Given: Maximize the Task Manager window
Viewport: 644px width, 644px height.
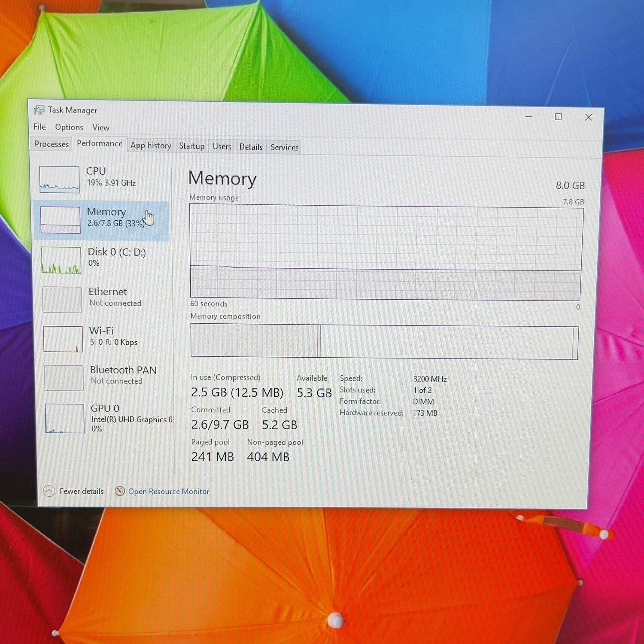Looking at the screenshot, I should [x=558, y=117].
